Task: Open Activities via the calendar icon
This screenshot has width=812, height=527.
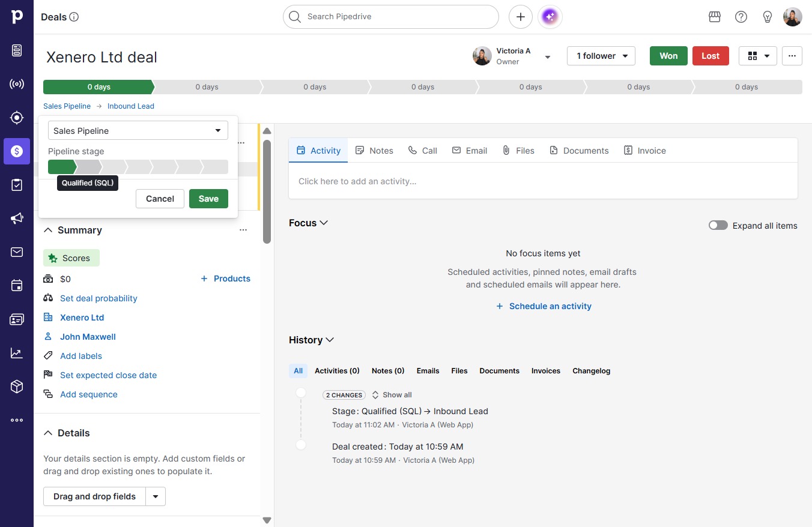Action: pyautogui.click(x=17, y=286)
